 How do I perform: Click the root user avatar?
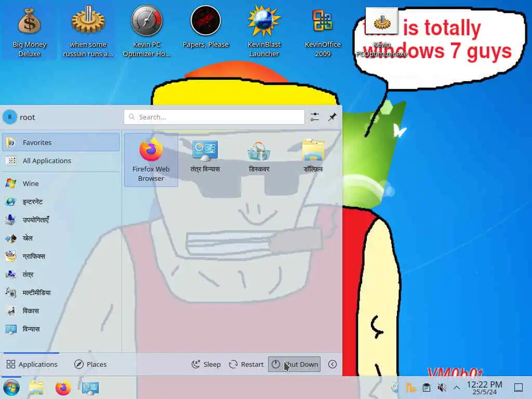10,117
